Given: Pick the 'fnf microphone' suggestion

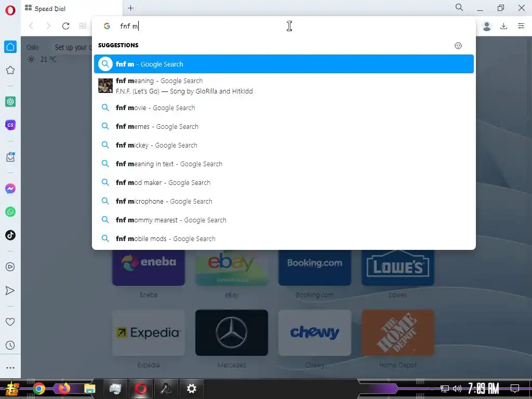Looking at the screenshot, I should (284, 201).
